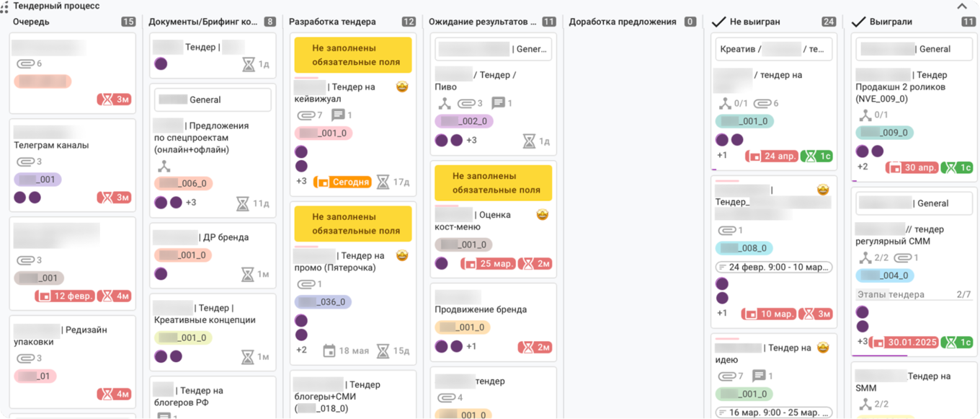The image size is (980, 419).
Task: Click the drag handle beside Тендерный процесс
Action: tap(5, 6)
